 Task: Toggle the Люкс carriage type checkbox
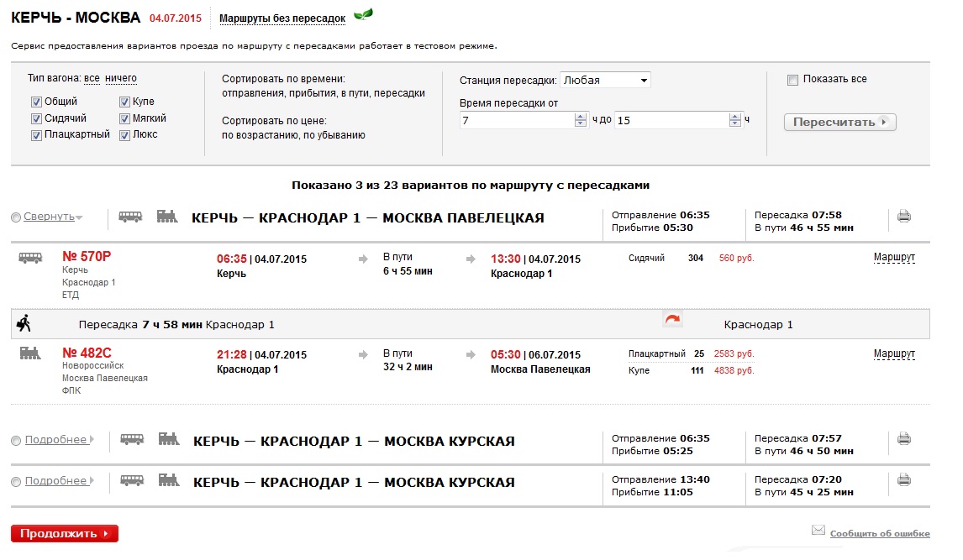[x=124, y=134]
